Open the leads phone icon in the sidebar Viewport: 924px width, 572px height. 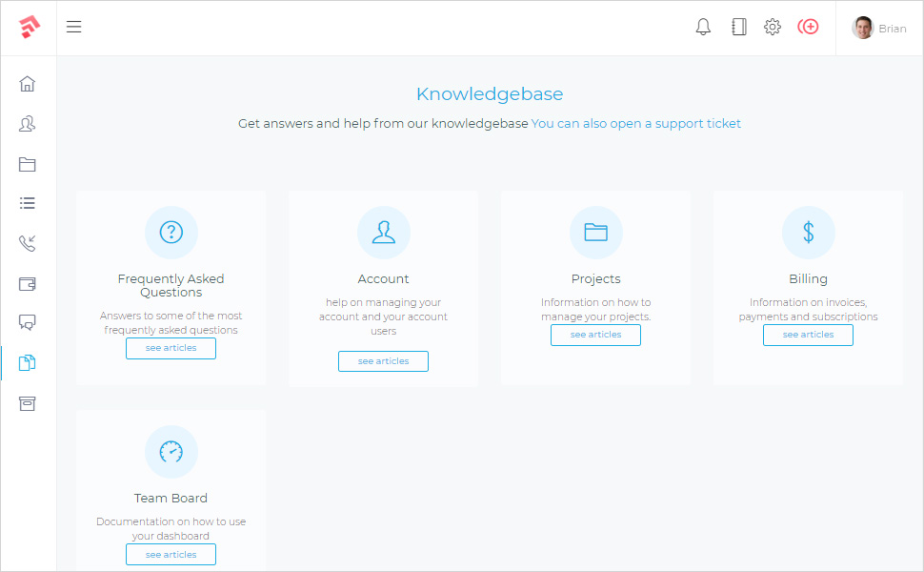point(28,243)
